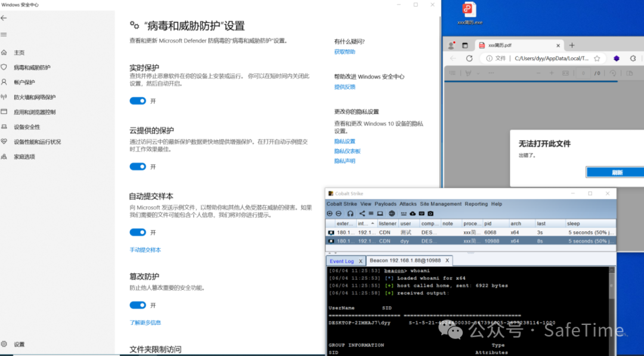This screenshot has height=356, width=644.
Task: Select beacon row with pid 10988
Action: pyautogui.click(x=471, y=241)
